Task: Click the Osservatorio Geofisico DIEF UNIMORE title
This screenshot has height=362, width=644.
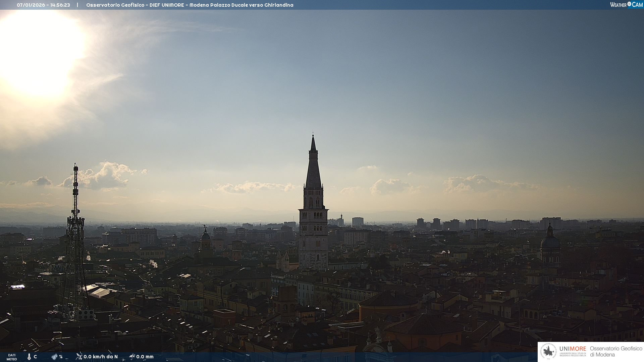Action: [190, 5]
